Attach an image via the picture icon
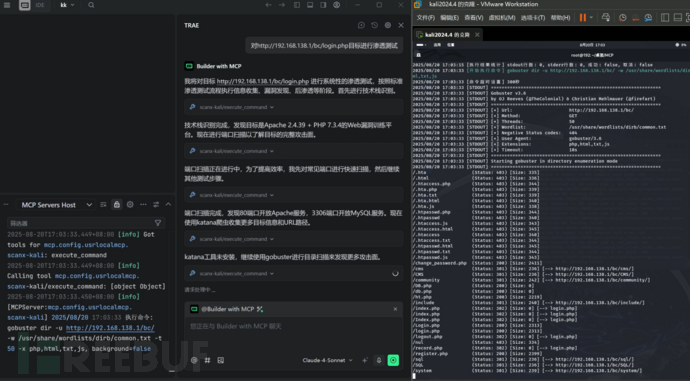 click(x=220, y=360)
